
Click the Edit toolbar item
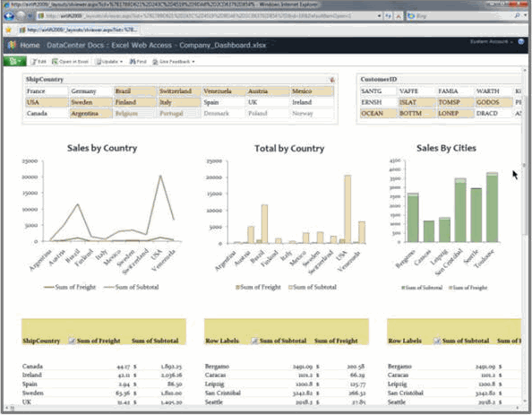(x=39, y=62)
